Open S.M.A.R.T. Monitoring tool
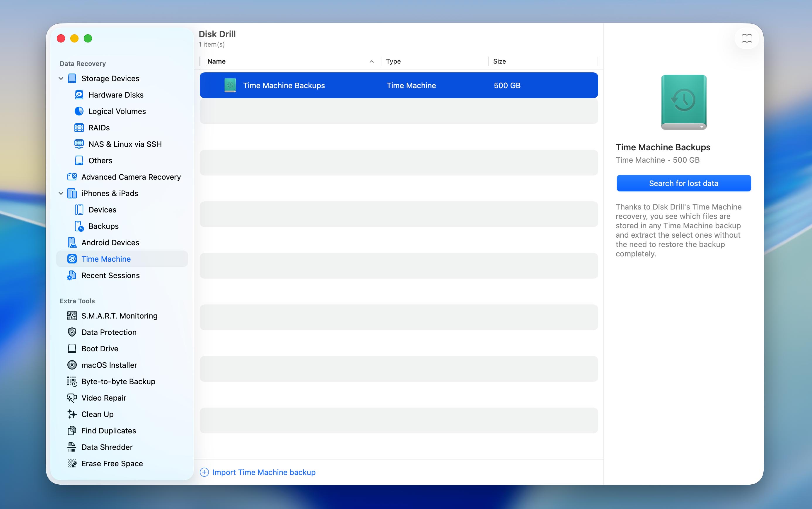The height and width of the screenshot is (509, 812). pyautogui.click(x=122, y=316)
